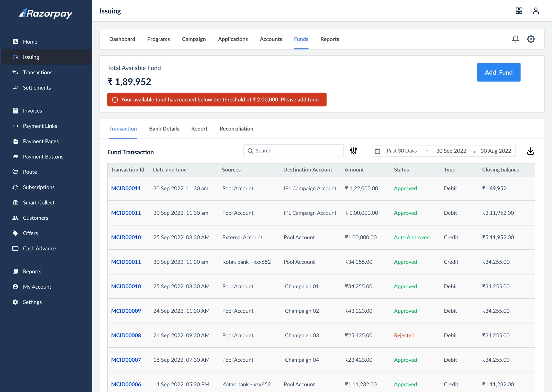The width and height of the screenshot is (552, 392).
Task: Click the Razorpay logo
Action: (x=46, y=13)
